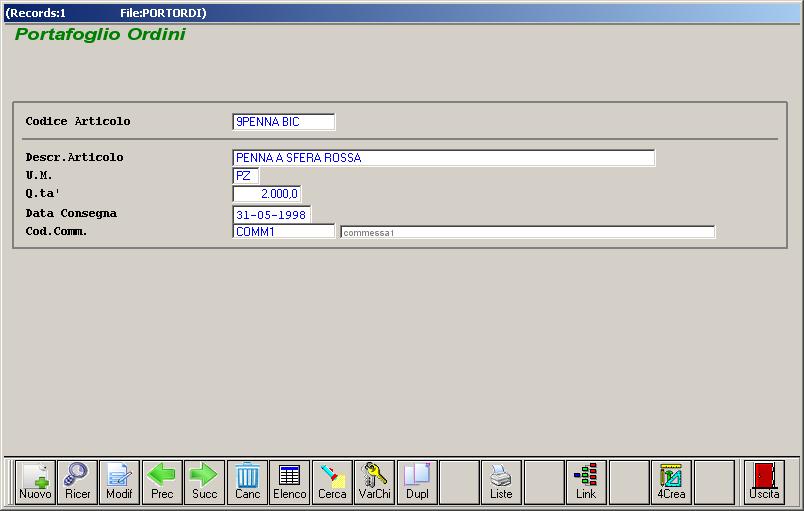This screenshot has width=804, height=511.
Task: Open the Ricer search tool
Action: point(77,482)
